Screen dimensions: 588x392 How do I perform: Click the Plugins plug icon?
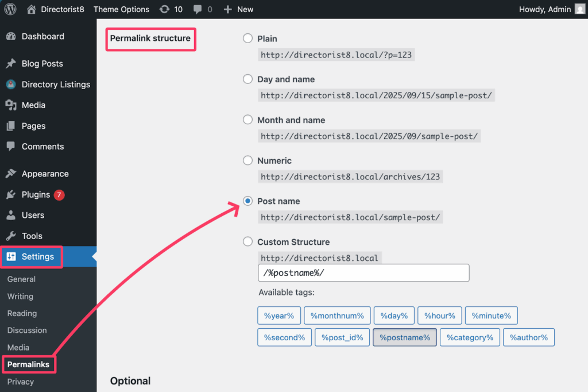pos(11,194)
